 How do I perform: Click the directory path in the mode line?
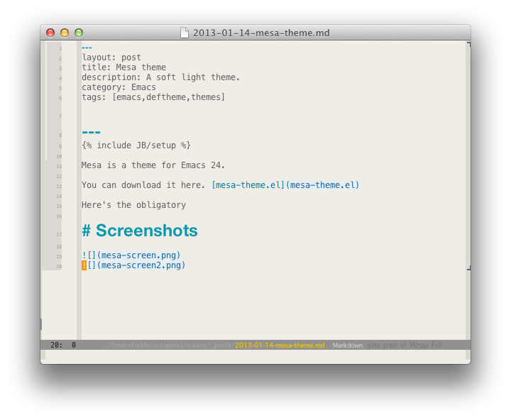pyautogui.click(x=168, y=345)
